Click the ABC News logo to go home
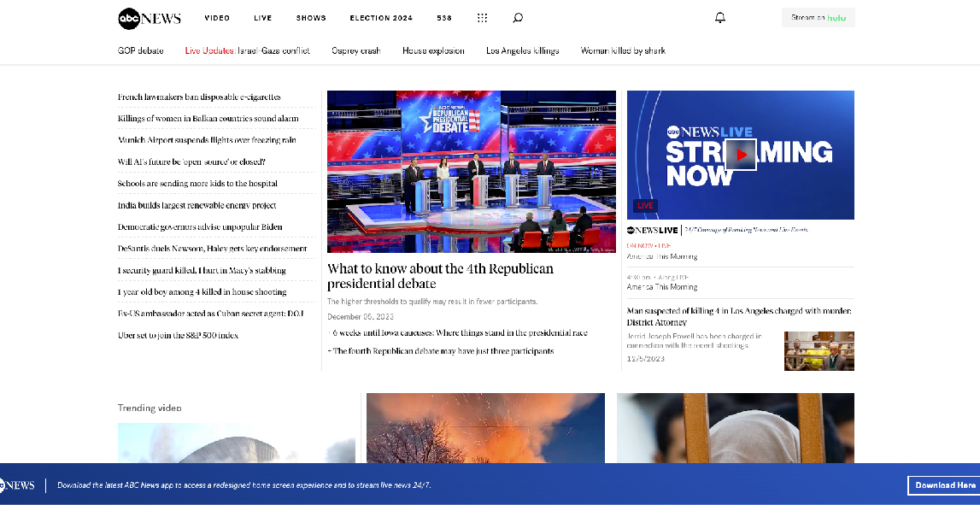980x505 pixels. pyautogui.click(x=148, y=18)
